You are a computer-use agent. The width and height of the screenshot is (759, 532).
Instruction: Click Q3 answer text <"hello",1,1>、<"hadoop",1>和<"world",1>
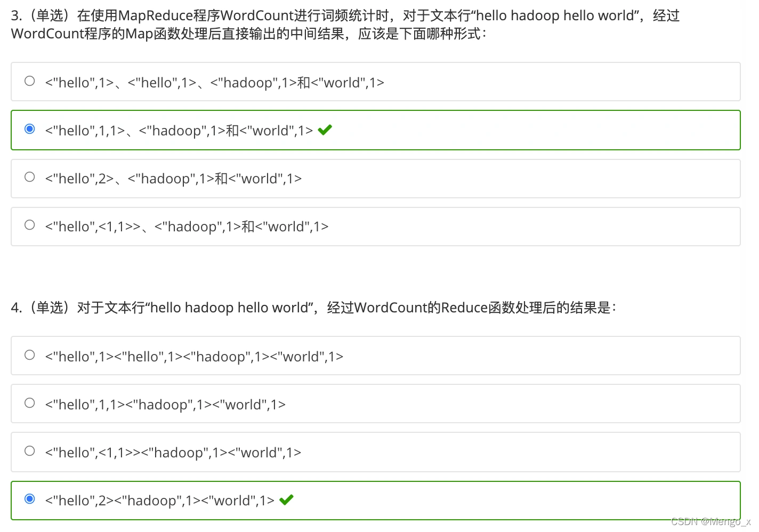(x=179, y=131)
